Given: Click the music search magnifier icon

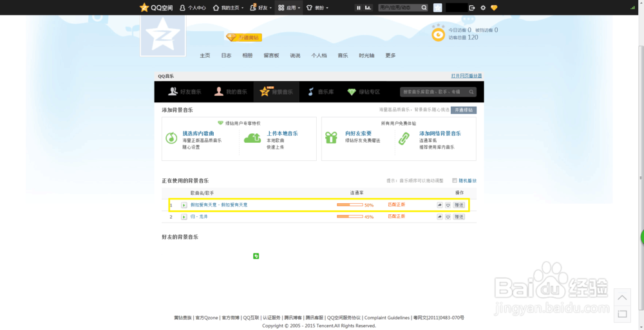Looking at the screenshot, I should 471,92.
